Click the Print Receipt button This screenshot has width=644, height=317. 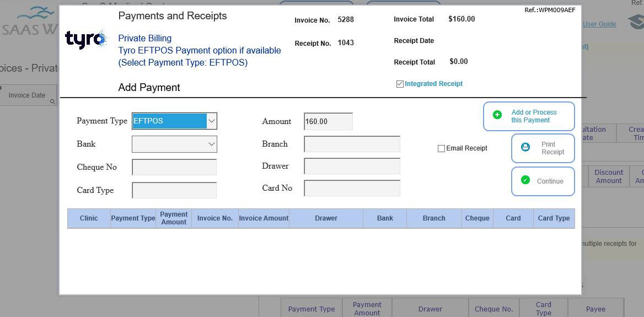[x=543, y=148]
